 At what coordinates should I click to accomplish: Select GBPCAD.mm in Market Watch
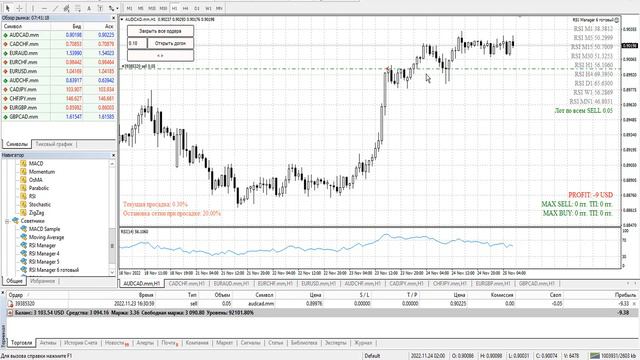click(x=59, y=117)
